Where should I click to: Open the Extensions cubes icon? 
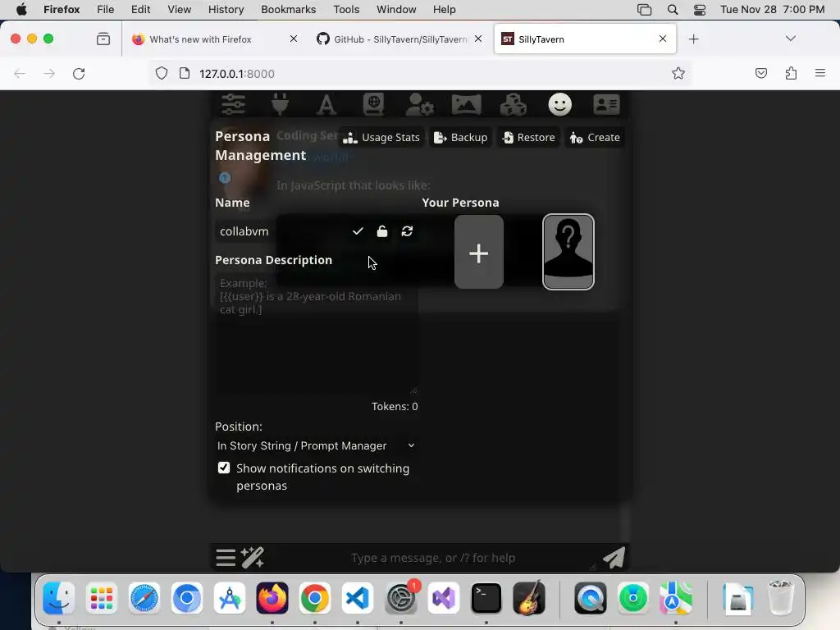(514, 104)
